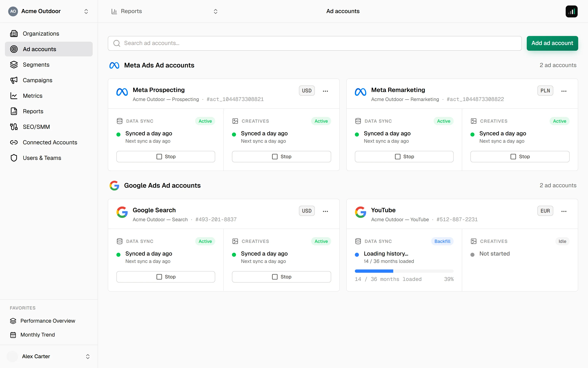588x368 pixels.
Task: Click USD currency badge on Google Search
Action: tap(307, 211)
